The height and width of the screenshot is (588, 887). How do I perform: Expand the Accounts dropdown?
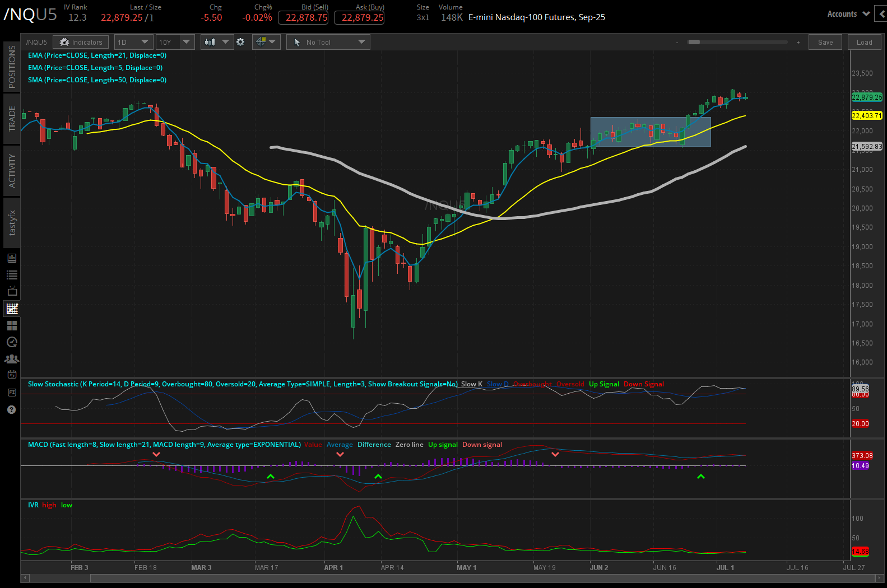point(848,14)
